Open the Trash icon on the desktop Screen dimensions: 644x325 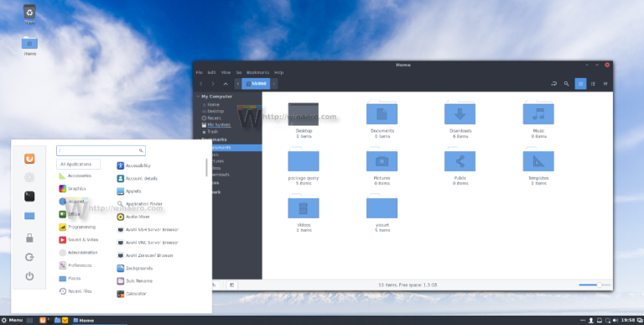(29, 14)
